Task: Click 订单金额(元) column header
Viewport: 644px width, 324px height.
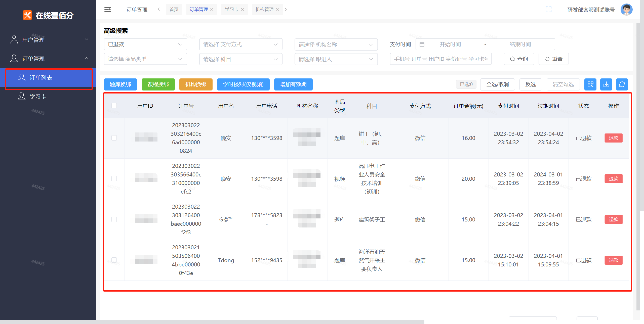Action: (x=468, y=106)
